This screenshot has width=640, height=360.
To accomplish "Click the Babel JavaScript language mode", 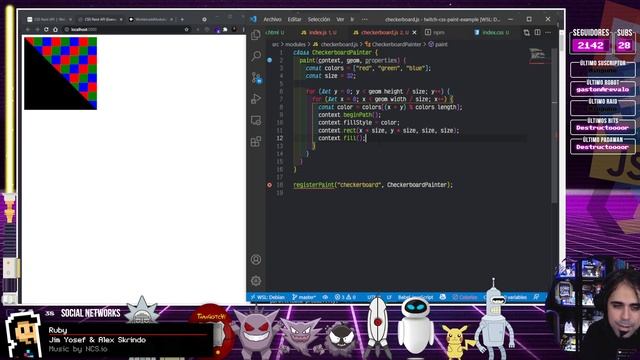I will tap(416, 297).
